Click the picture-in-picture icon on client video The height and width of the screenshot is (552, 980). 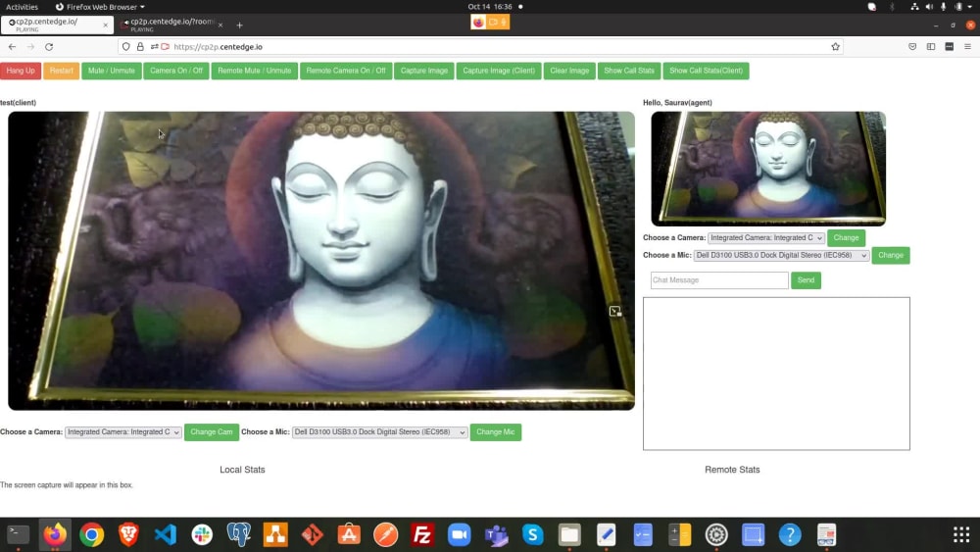click(x=615, y=312)
